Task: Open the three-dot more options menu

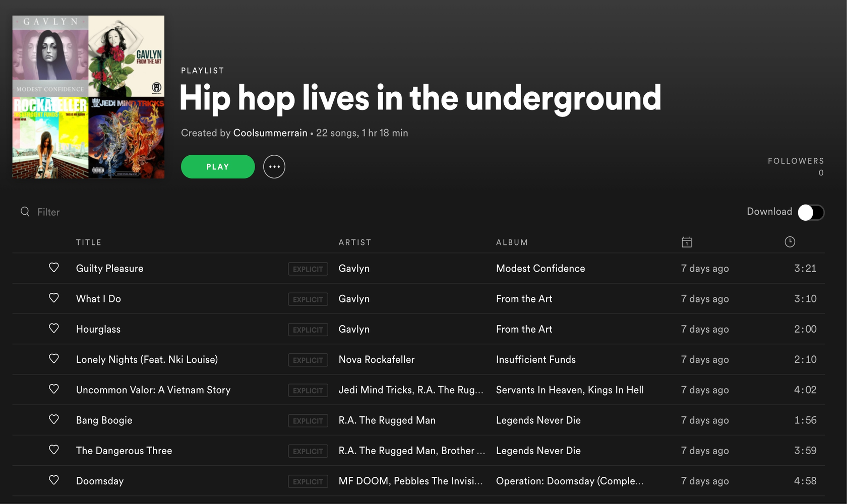Action: click(274, 167)
